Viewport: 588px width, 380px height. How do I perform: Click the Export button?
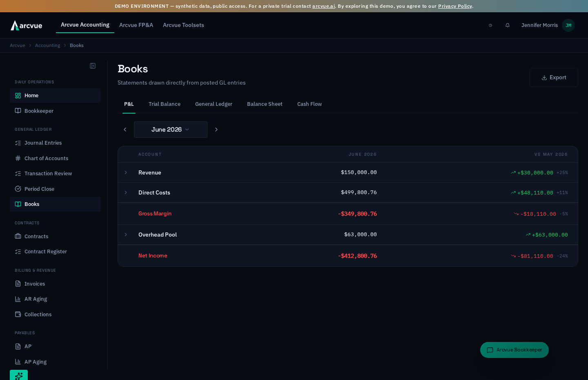tap(554, 78)
